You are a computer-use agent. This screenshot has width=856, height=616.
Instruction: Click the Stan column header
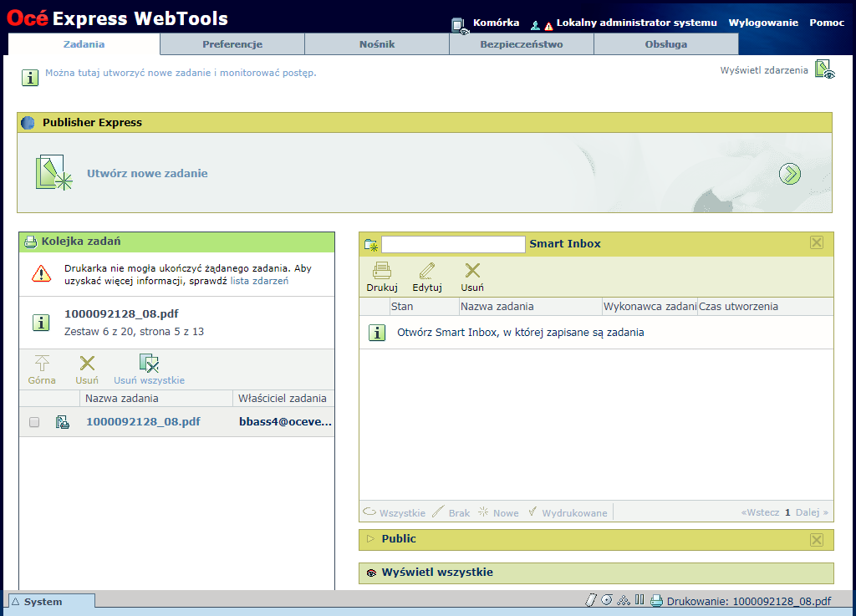coord(424,307)
